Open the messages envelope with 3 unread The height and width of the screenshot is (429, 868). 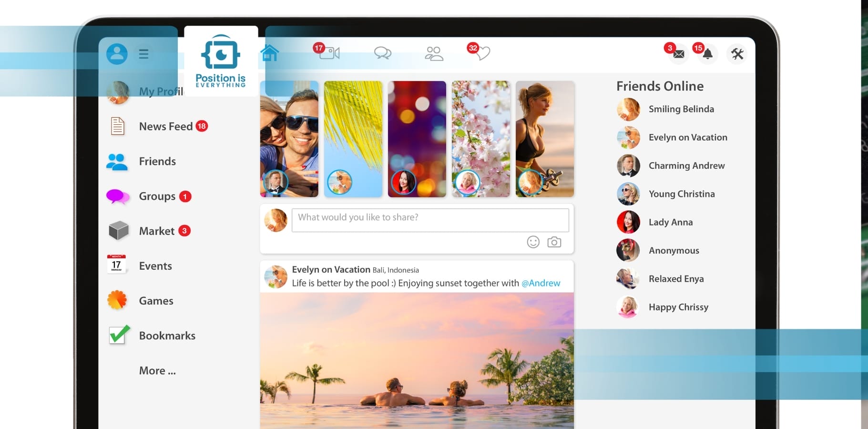point(679,54)
